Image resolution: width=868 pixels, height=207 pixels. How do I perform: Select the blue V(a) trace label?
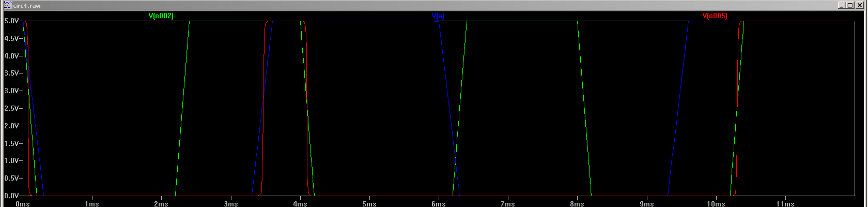click(438, 16)
